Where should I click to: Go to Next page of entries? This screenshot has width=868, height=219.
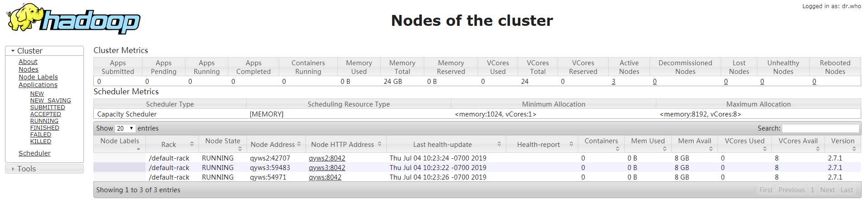827,190
